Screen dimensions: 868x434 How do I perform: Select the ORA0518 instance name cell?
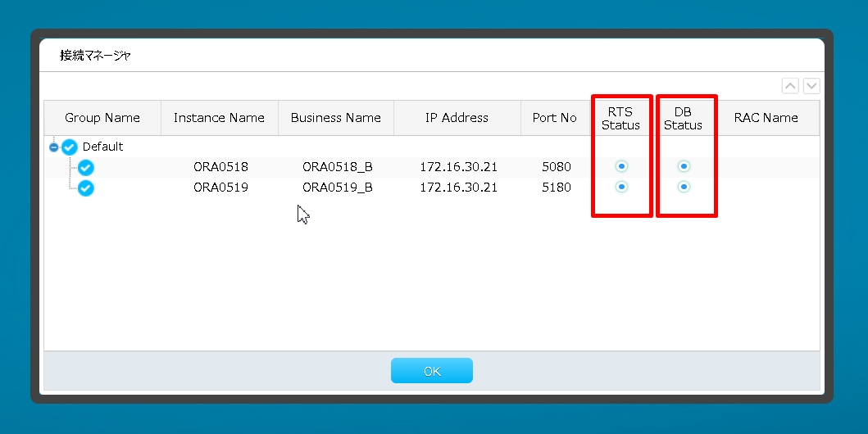220,167
